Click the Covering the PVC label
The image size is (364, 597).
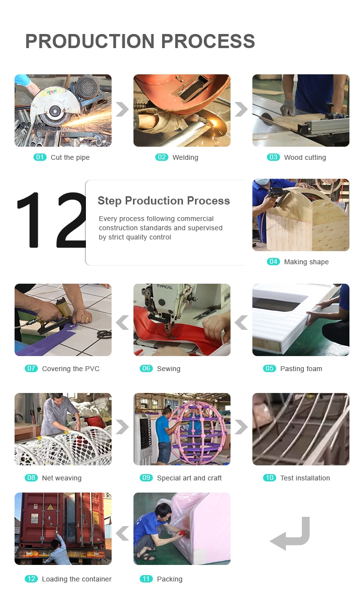tap(71, 369)
